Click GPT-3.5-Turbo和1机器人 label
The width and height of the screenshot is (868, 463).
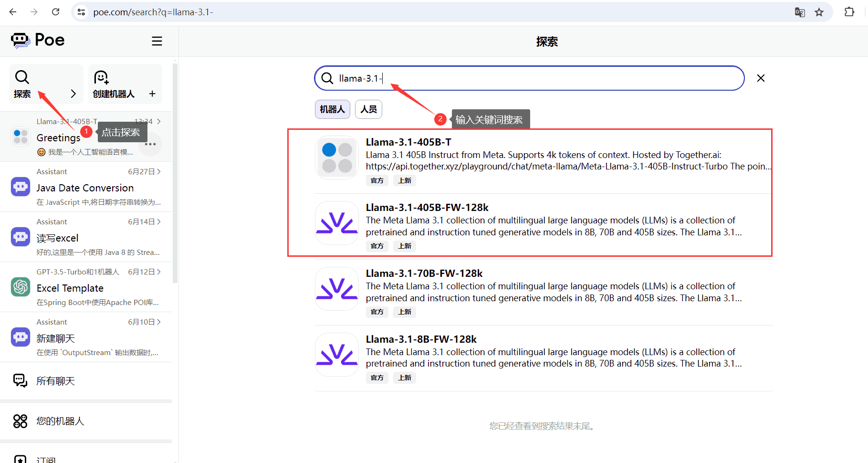click(x=78, y=272)
